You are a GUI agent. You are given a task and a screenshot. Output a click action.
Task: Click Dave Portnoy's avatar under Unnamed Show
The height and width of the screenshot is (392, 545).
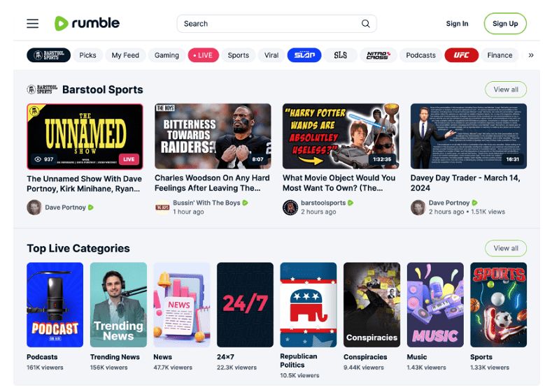(34, 208)
